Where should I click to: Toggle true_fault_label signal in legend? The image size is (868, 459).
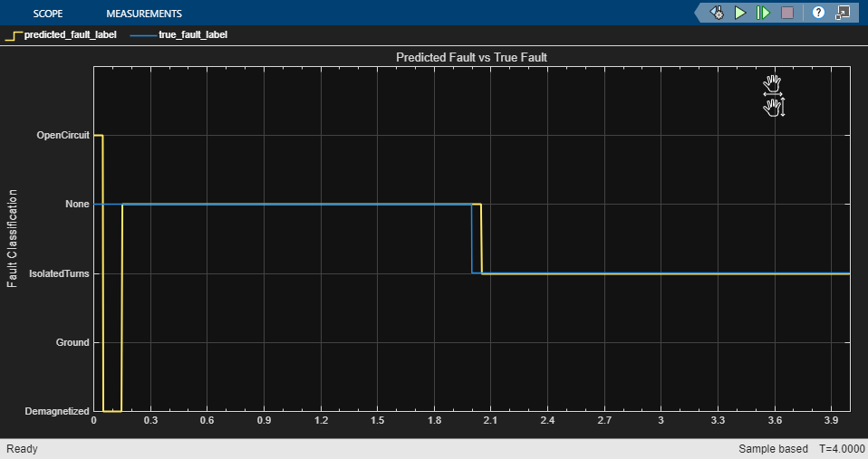click(x=192, y=35)
